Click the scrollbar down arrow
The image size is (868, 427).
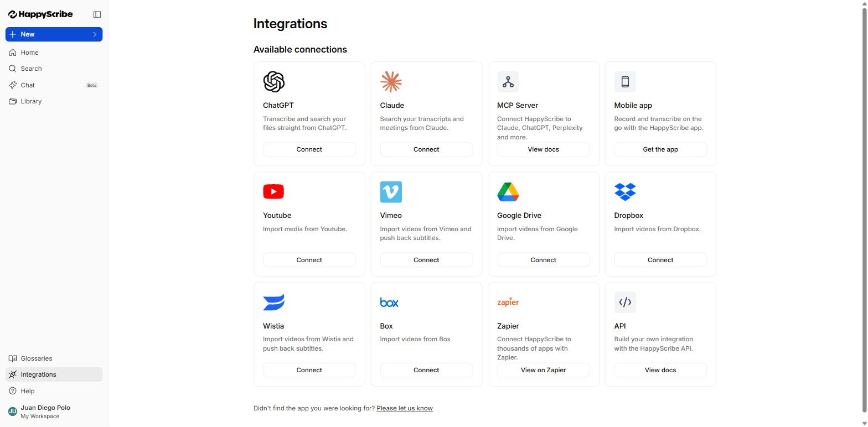pos(865,424)
